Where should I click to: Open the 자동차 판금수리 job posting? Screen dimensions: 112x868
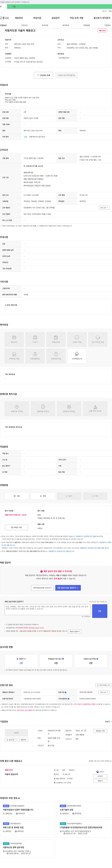coord(11,774)
